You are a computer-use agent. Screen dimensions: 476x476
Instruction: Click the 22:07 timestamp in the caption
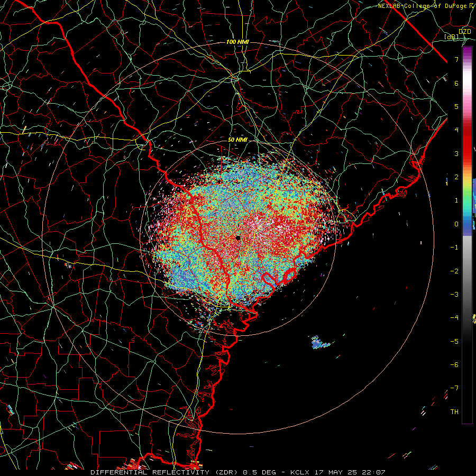click(373, 472)
